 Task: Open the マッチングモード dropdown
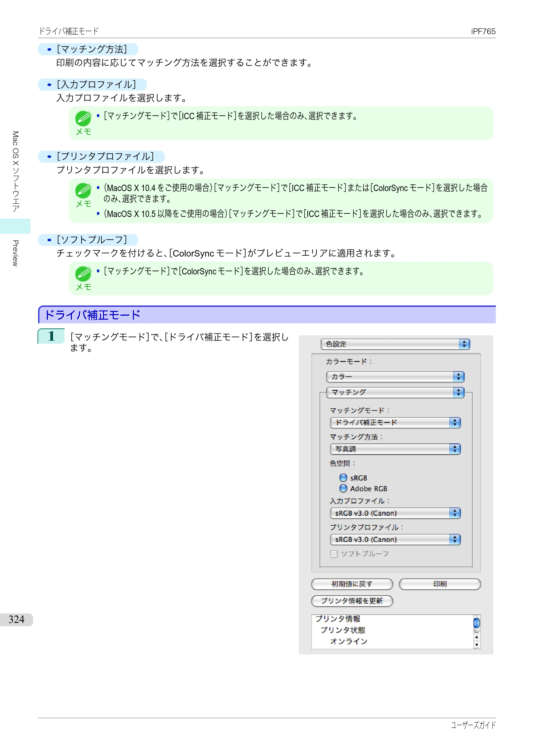tap(395, 422)
